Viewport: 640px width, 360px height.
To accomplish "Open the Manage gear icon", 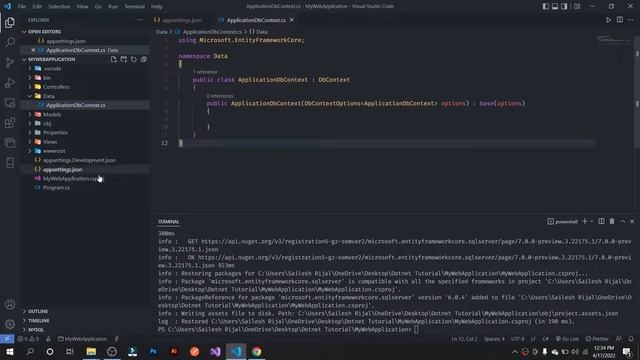I will pyautogui.click(x=10, y=324).
